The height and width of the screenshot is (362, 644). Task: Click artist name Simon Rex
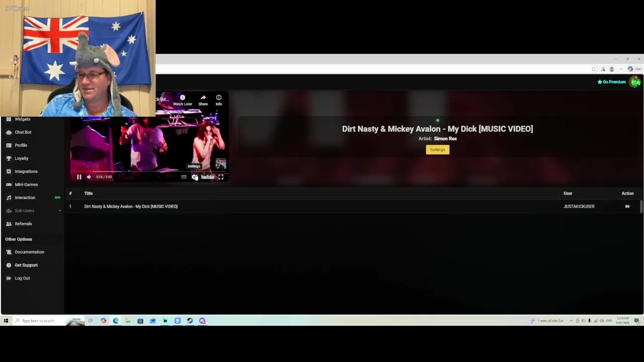[445, 139]
